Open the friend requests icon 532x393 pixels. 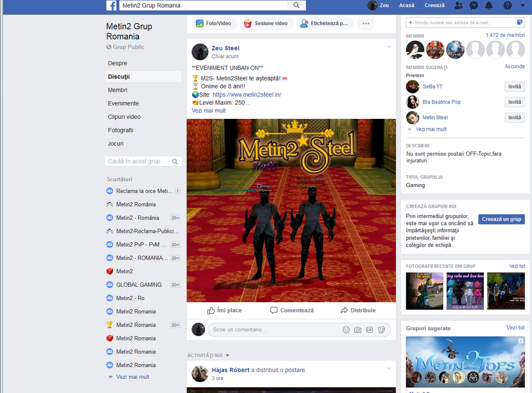(458, 5)
